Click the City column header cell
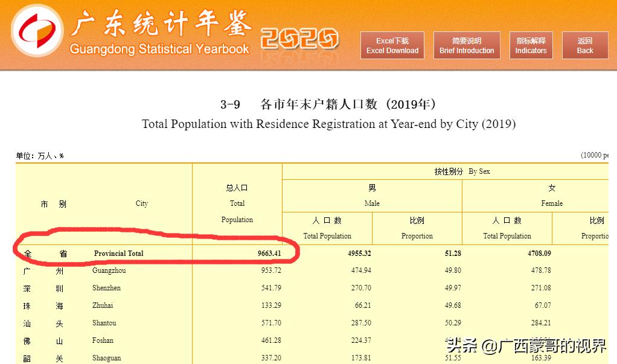Image resolution: width=617 pixels, height=364 pixels. 142,203
